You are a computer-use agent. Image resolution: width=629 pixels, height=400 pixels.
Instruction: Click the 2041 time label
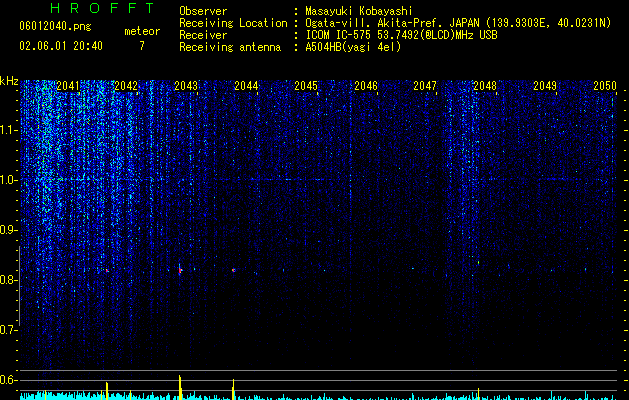68,86
